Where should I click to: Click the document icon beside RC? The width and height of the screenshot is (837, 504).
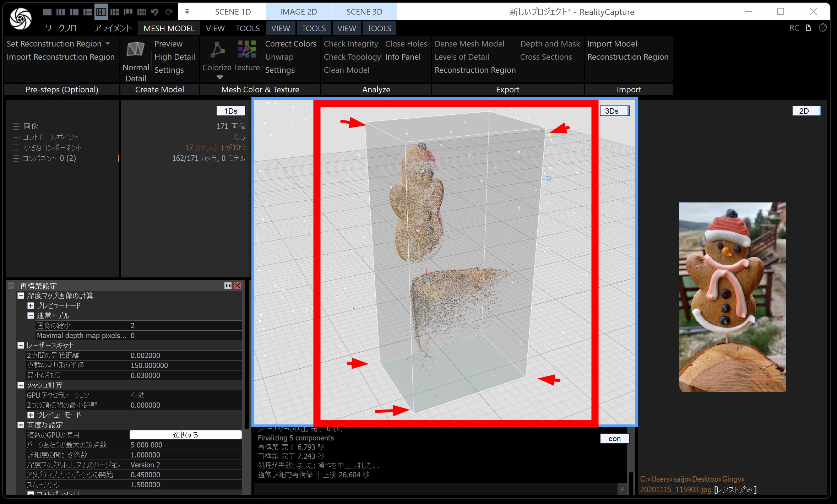(809, 28)
